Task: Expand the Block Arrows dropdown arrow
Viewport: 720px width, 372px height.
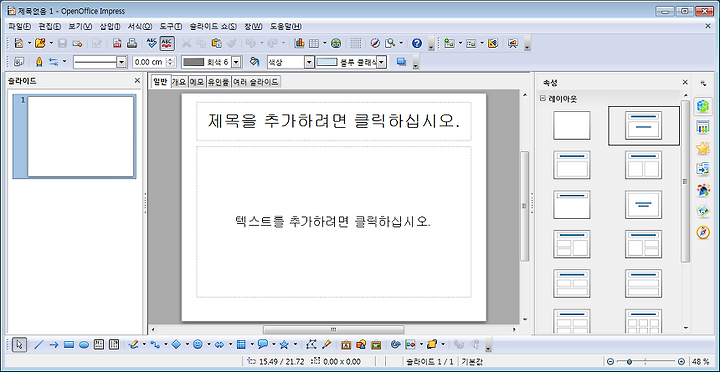Action: tap(230, 344)
